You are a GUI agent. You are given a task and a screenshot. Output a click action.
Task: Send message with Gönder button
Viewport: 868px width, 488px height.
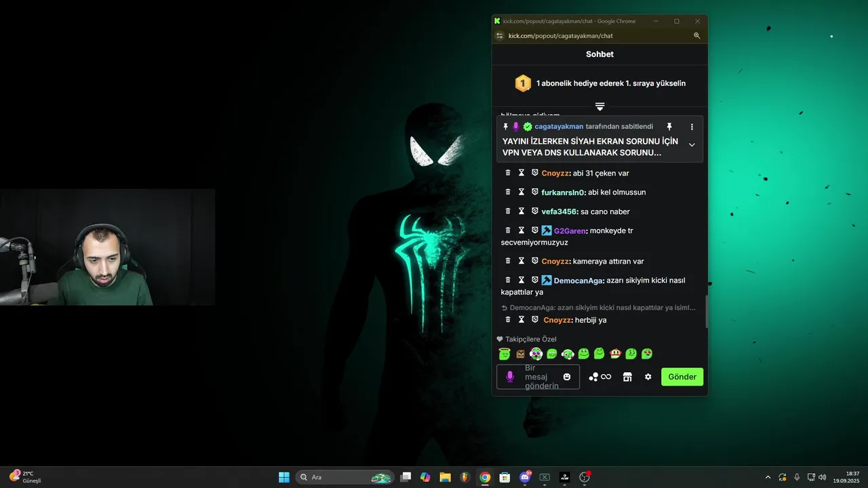(x=682, y=377)
